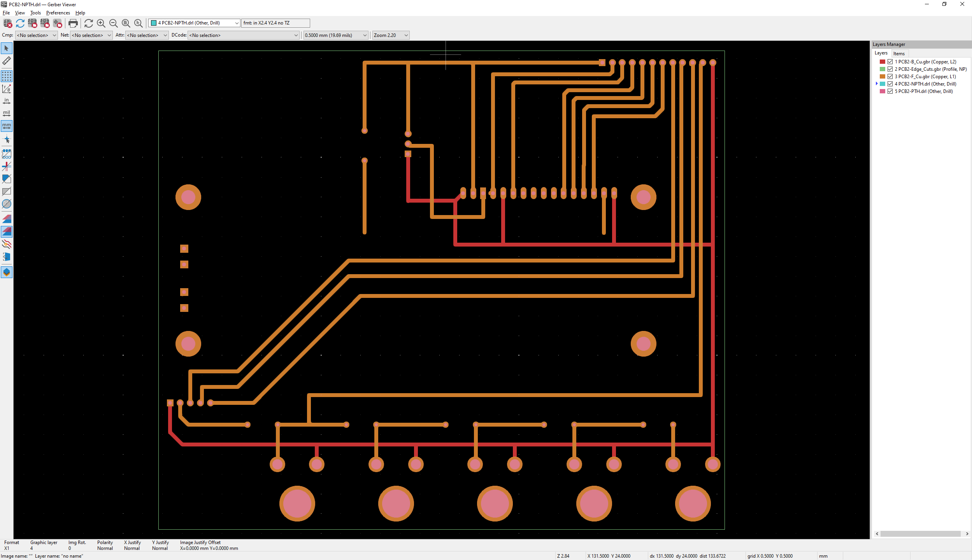This screenshot has width=972, height=560.
Task: Click the Clear All Layers icon
Action: tap(7, 23)
